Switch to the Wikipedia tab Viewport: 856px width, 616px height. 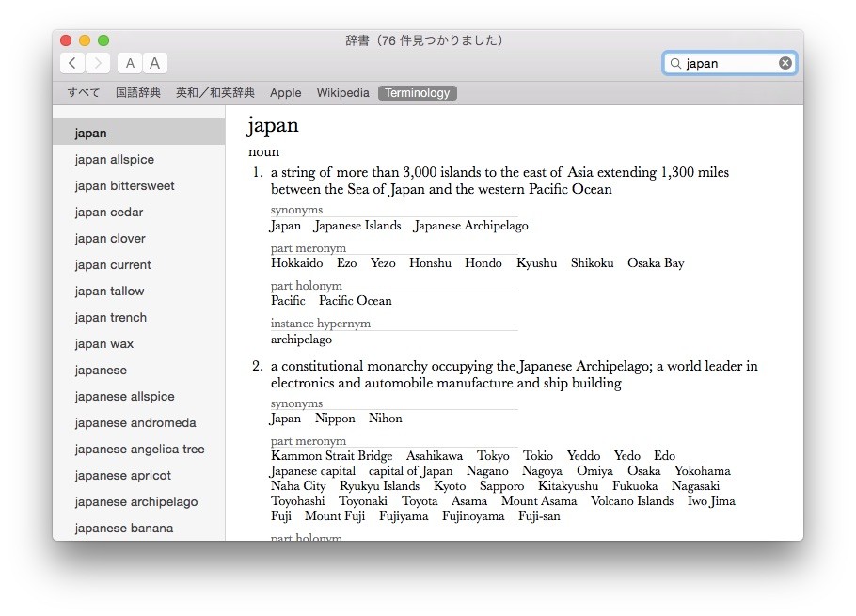pos(342,93)
